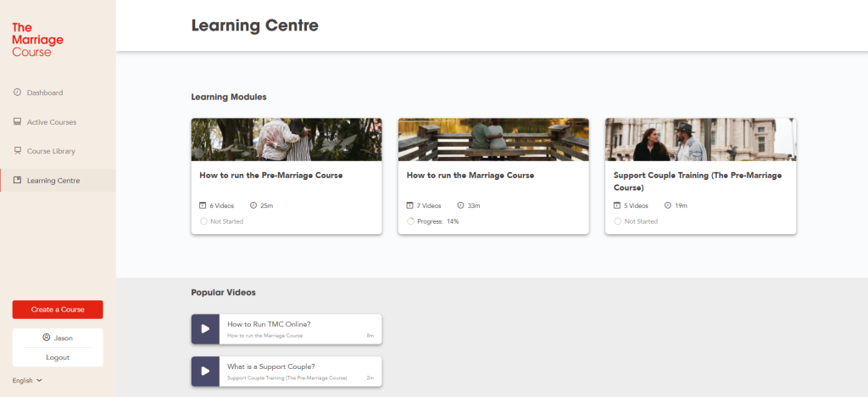The width and height of the screenshot is (868, 397).
Task: Click the clock icon next to 33m
Action: pyautogui.click(x=460, y=205)
